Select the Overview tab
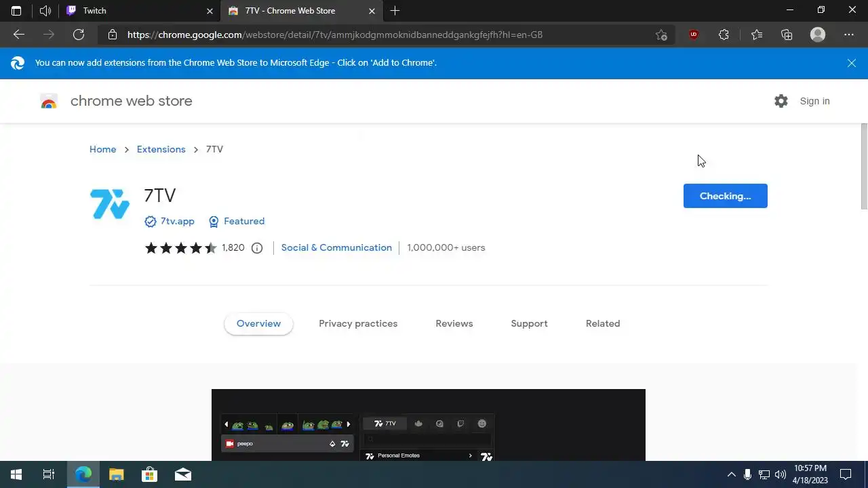868x488 pixels. pos(258,323)
